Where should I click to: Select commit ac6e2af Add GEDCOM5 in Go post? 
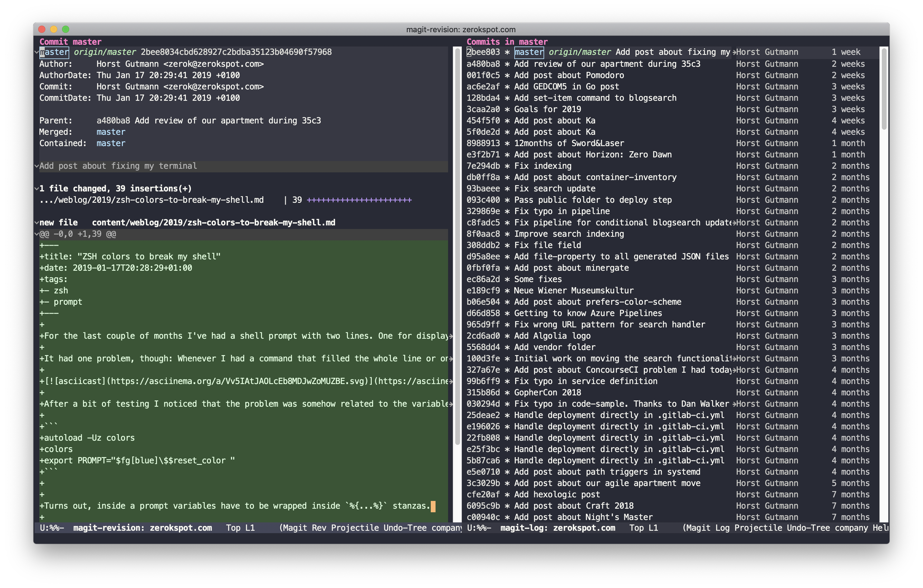point(672,86)
